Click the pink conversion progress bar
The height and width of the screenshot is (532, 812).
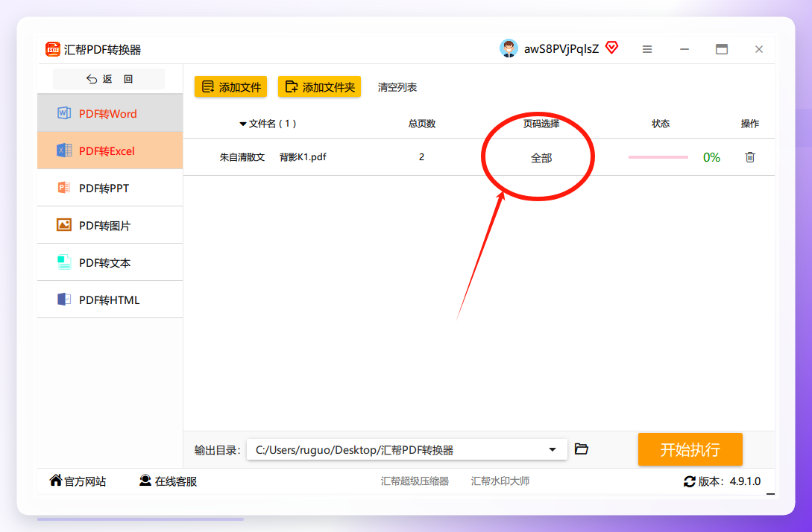pos(658,156)
